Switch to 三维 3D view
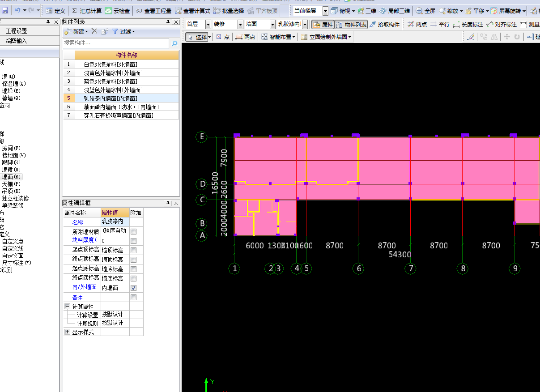540x392 pixels. (367, 11)
